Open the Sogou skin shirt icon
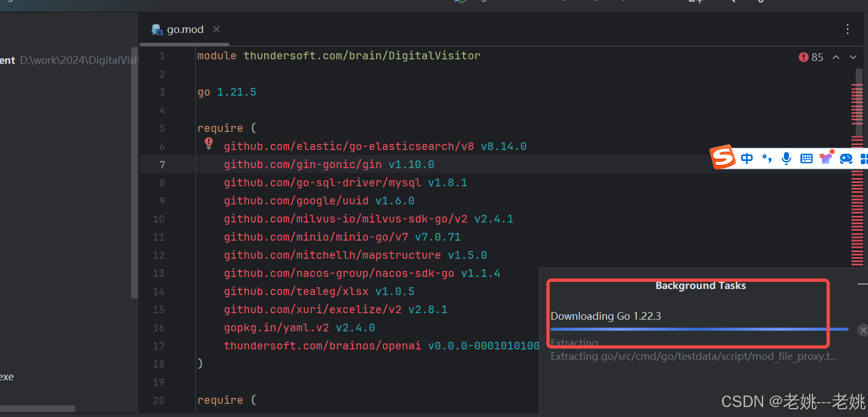Viewport: 868px width, 417px height. pyautogui.click(x=826, y=158)
